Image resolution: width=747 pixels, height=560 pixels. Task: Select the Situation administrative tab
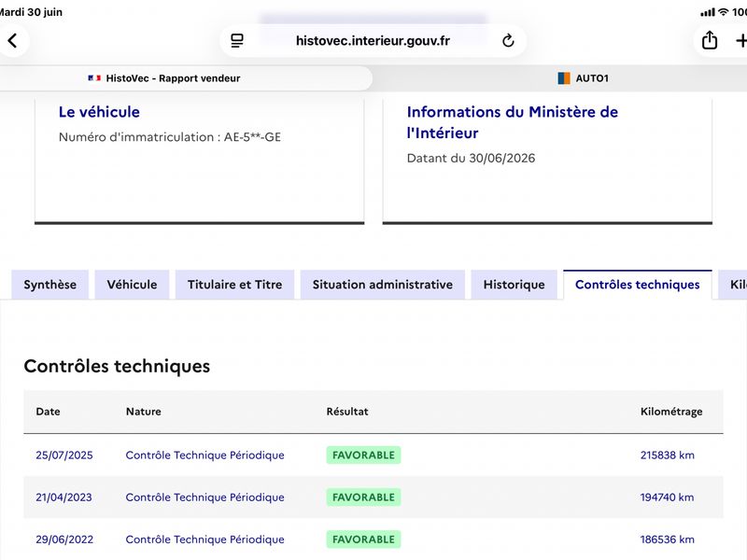click(383, 285)
